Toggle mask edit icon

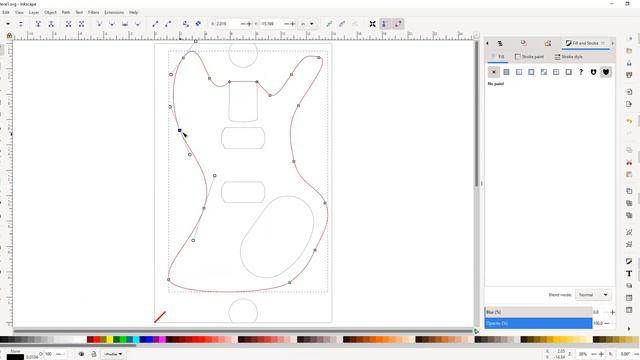342,24
